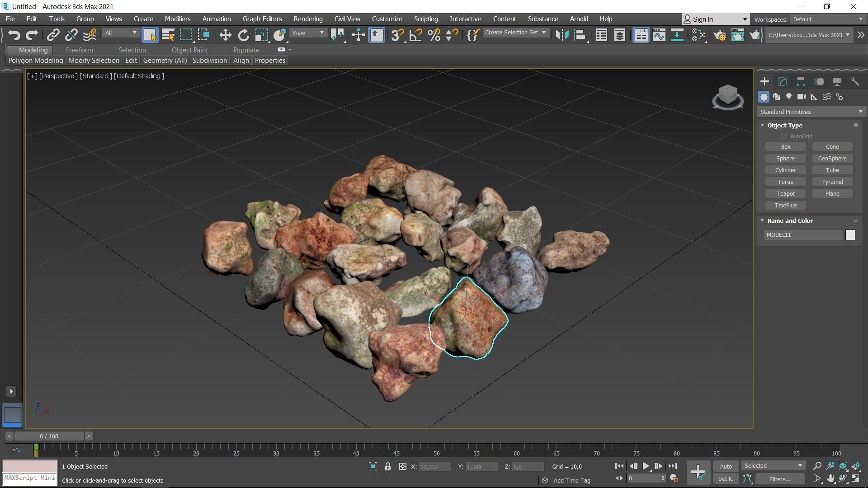Click the Align tool icon
Image resolution: width=868 pixels, height=488 pixels.
click(580, 35)
